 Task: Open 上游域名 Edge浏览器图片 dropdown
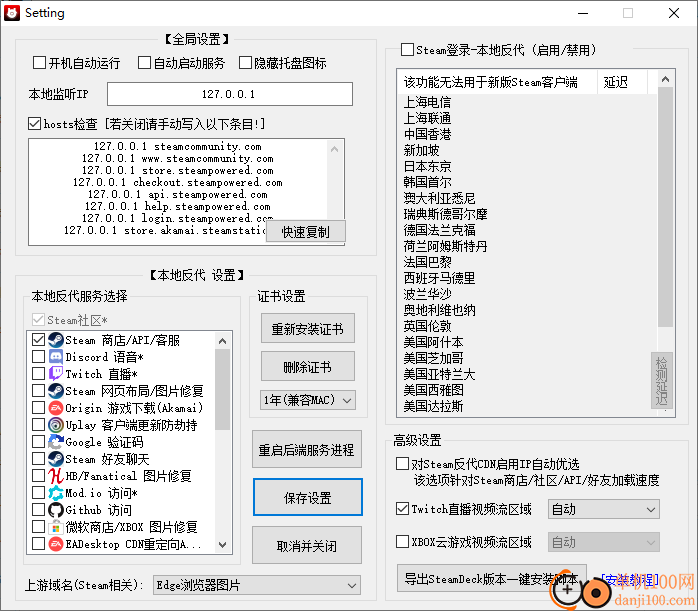click(257, 585)
